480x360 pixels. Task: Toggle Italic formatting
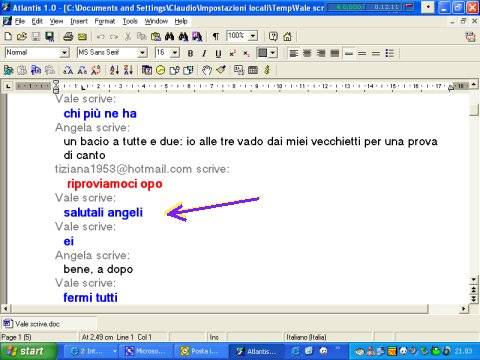[204, 53]
